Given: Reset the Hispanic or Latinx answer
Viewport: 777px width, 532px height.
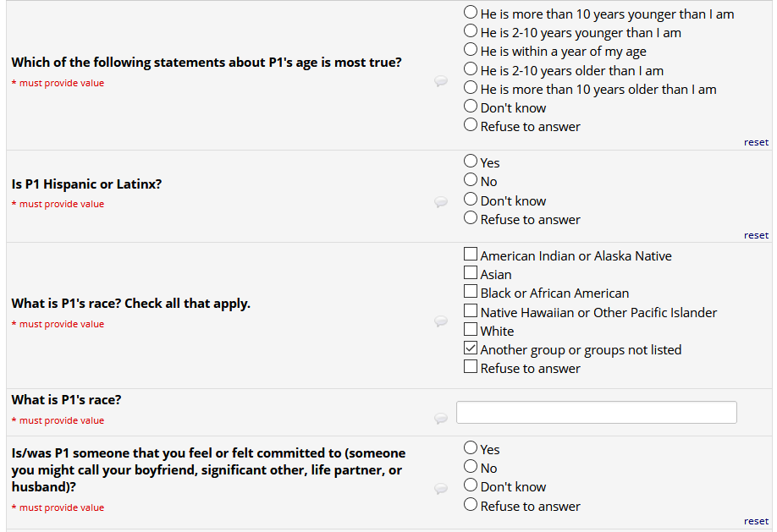Looking at the screenshot, I should click(x=756, y=235).
